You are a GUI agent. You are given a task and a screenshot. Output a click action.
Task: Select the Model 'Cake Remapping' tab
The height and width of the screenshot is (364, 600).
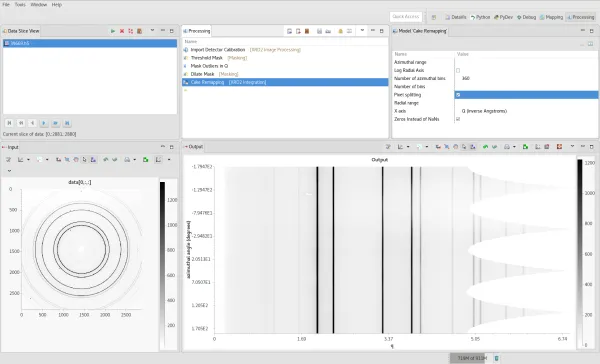420,31
